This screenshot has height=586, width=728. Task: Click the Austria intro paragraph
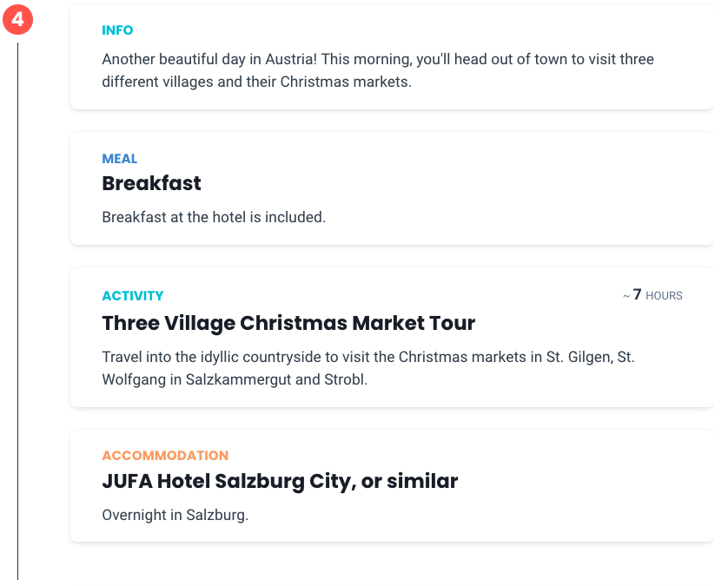pyautogui.click(x=377, y=70)
